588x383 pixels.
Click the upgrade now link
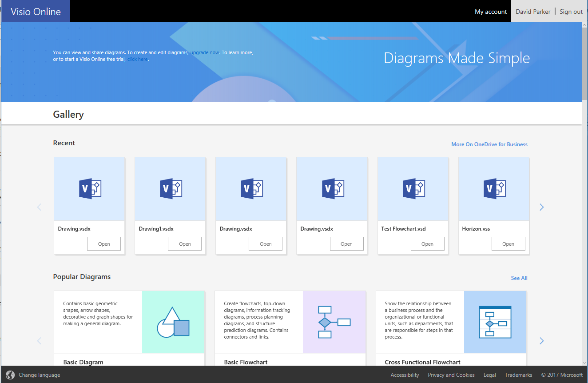coord(204,52)
